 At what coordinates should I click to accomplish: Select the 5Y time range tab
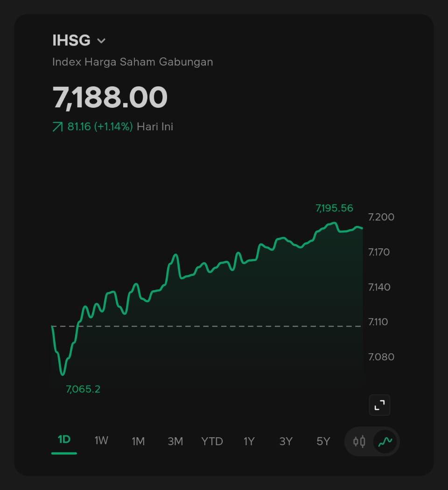tap(323, 441)
